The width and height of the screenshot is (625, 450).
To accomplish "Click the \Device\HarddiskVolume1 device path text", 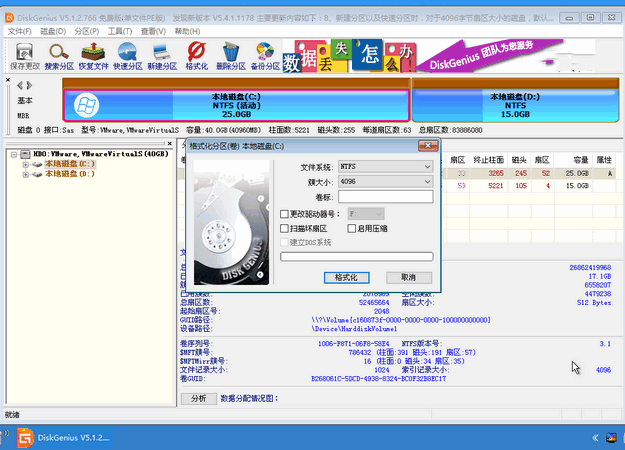I will tap(354, 329).
